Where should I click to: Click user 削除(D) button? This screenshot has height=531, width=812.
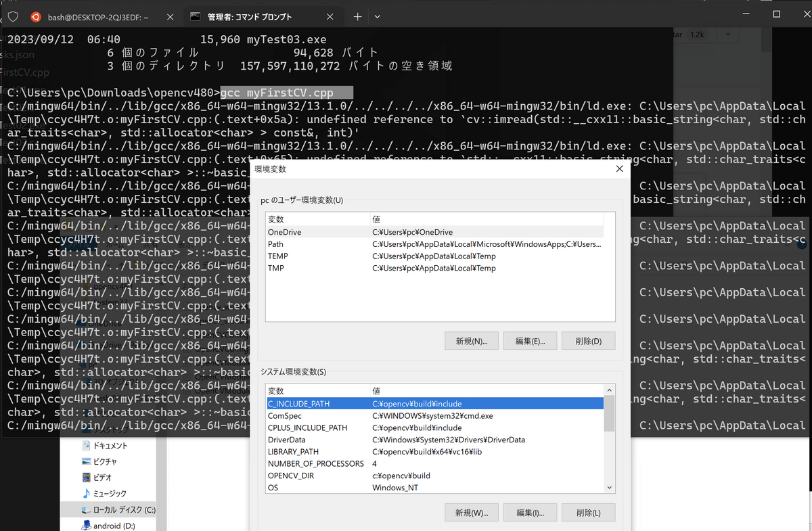coord(588,341)
